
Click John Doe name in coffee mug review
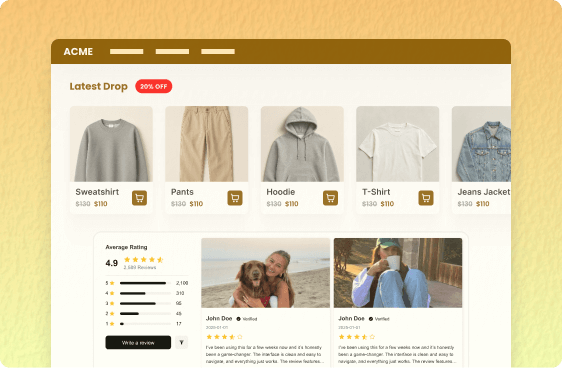pos(351,318)
